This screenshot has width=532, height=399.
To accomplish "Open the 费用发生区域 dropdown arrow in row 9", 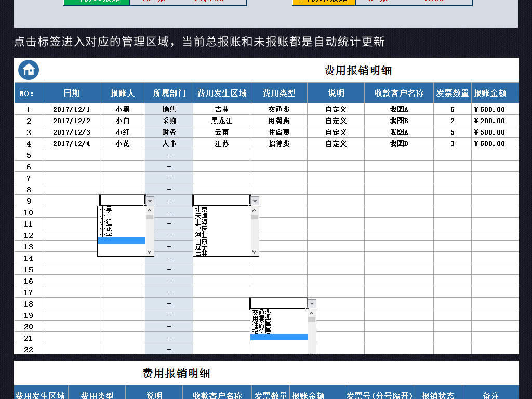I will (255, 200).
